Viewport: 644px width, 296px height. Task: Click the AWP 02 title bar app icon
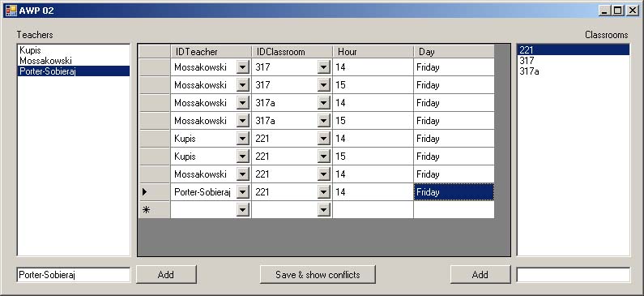11,11
